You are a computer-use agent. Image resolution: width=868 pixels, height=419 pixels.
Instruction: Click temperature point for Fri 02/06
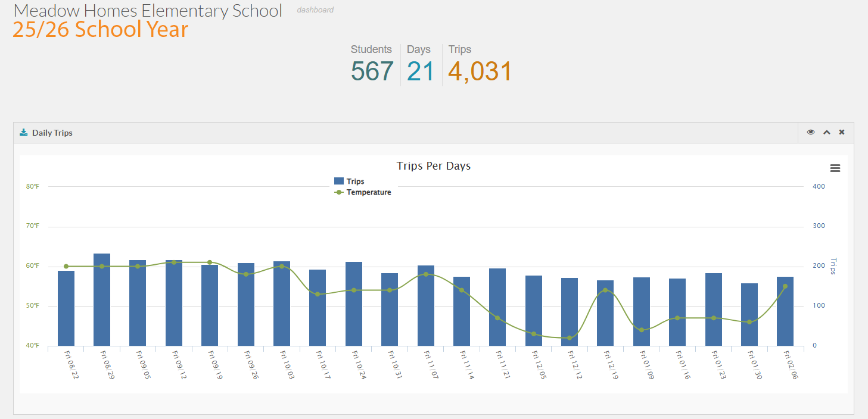coord(785,286)
